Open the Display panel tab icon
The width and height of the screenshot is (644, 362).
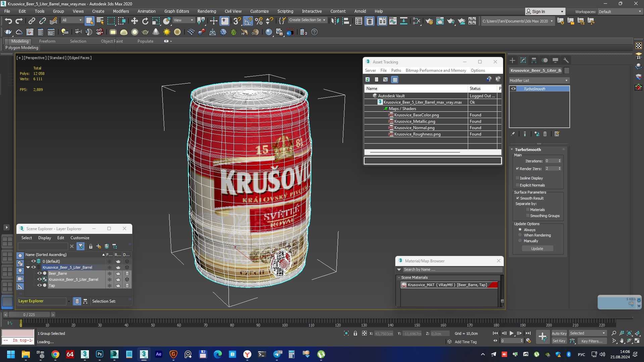(x=555, y=60)
